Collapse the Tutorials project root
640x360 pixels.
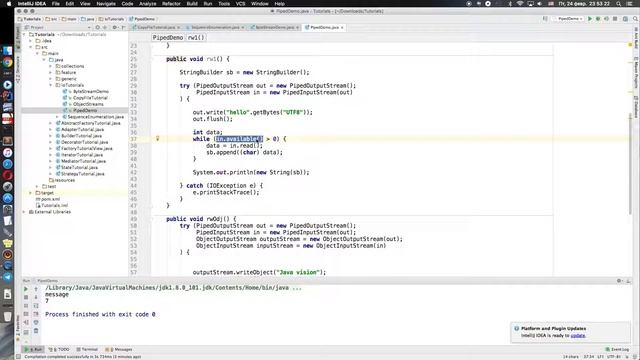point(24,35)
